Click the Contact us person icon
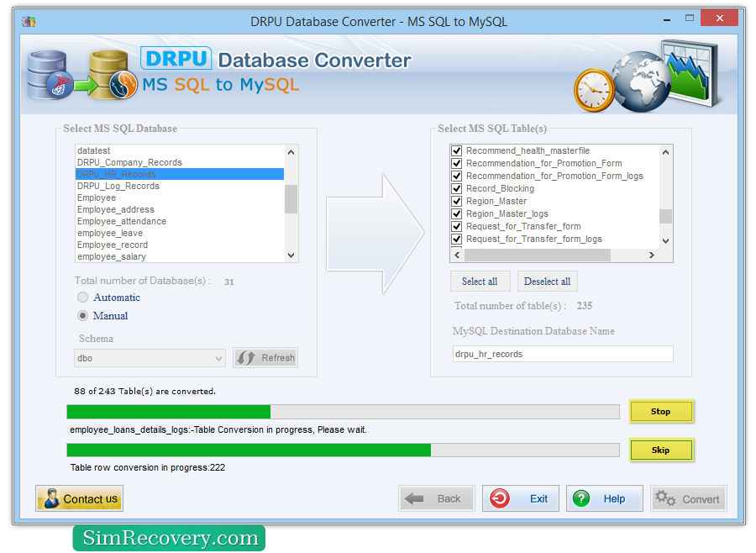This screenshot has width=756, height=553. tap(51, 498)
